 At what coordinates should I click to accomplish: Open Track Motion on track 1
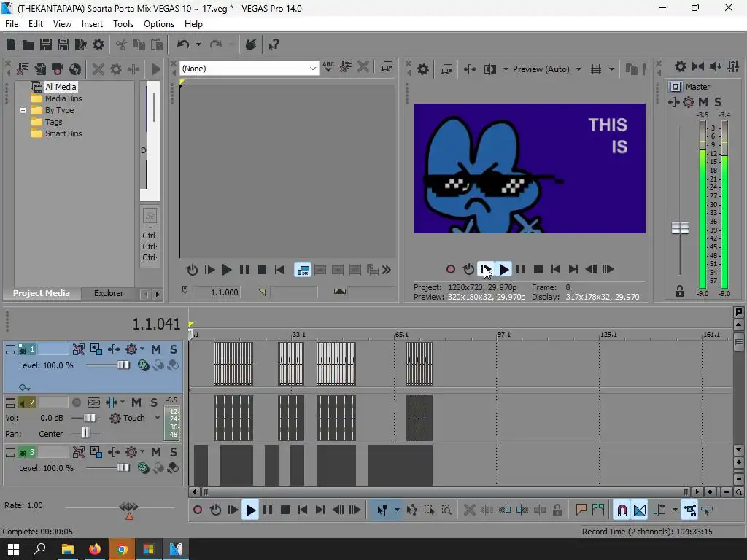[x=96, y=349]
